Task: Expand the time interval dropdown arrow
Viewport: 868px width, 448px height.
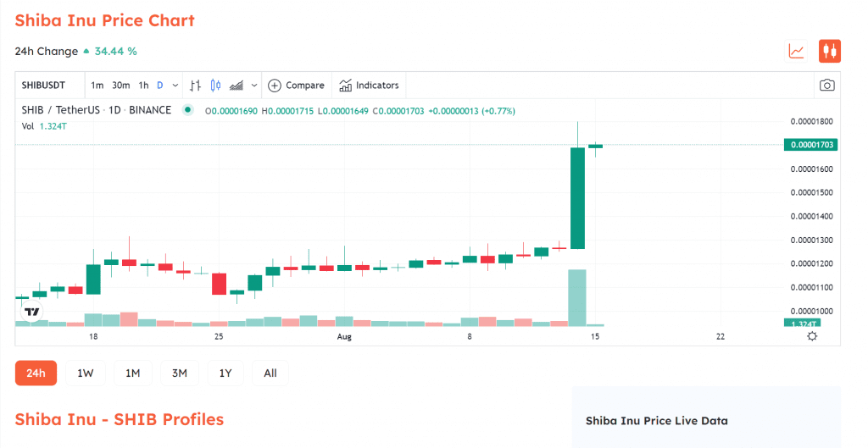Action: [175, 86]
